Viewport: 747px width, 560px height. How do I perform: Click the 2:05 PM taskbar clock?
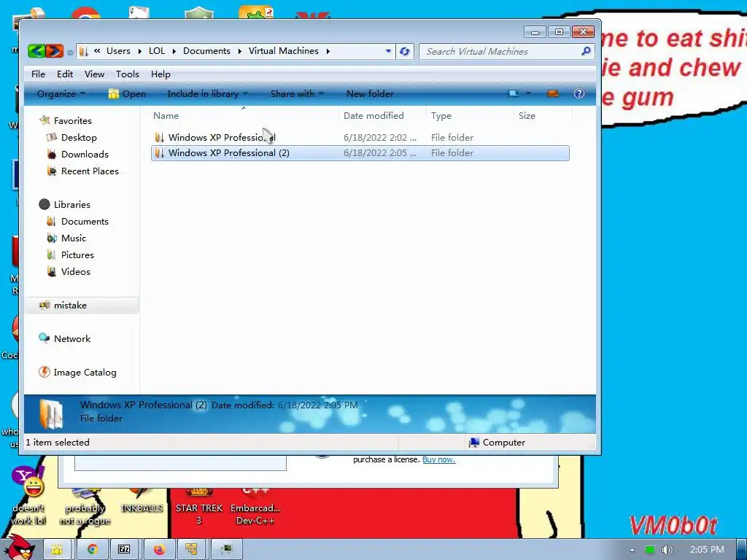coord(706,550)
